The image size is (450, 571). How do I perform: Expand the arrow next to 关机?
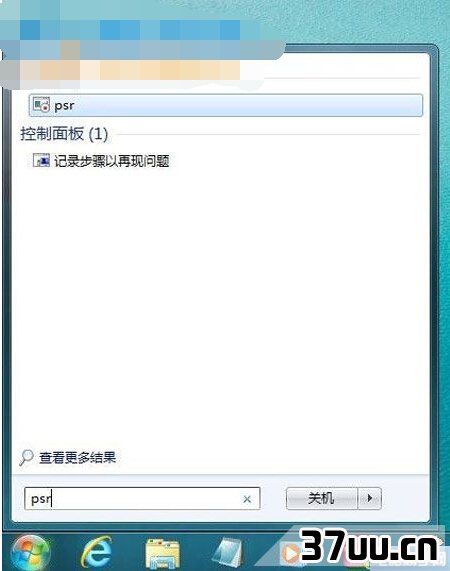coord(370,498)
